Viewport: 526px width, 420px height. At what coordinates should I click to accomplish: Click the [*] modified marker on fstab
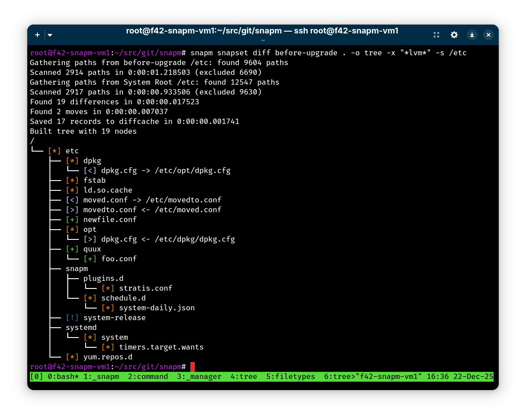point(72,180)
